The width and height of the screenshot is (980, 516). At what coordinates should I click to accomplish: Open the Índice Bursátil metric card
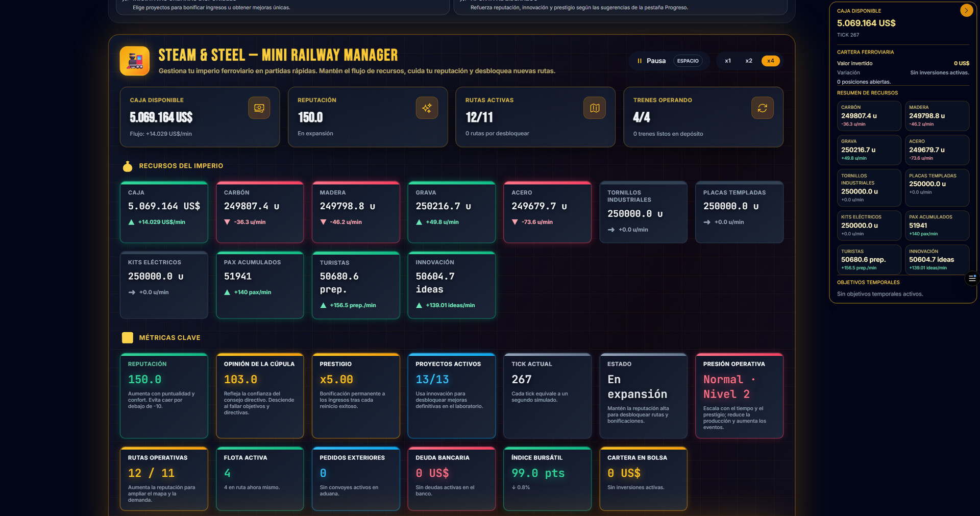pos(547,478)
